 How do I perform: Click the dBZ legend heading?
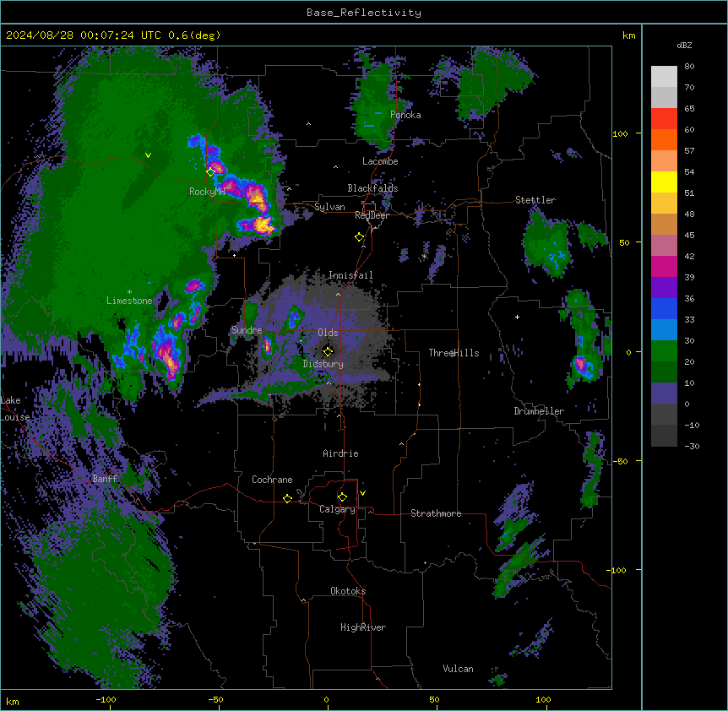684,46
